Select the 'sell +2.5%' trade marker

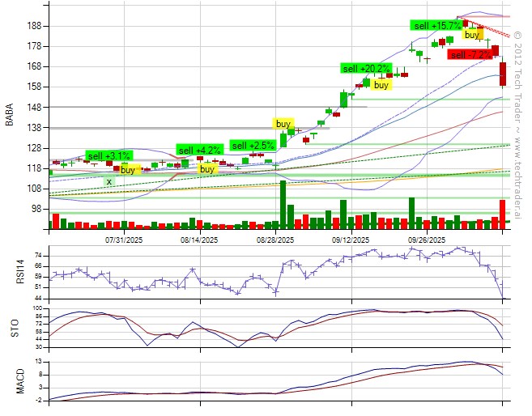253,145
